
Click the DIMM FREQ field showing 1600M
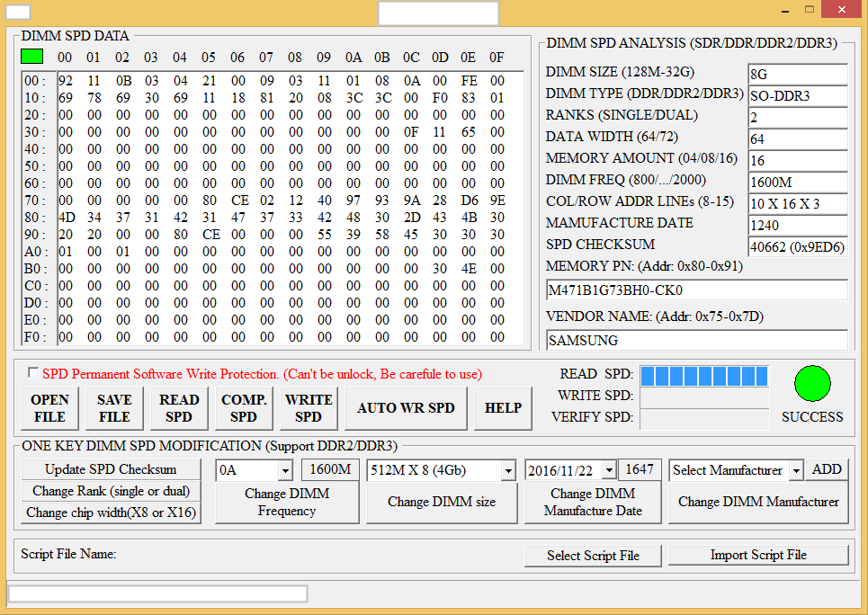(798, 183)
